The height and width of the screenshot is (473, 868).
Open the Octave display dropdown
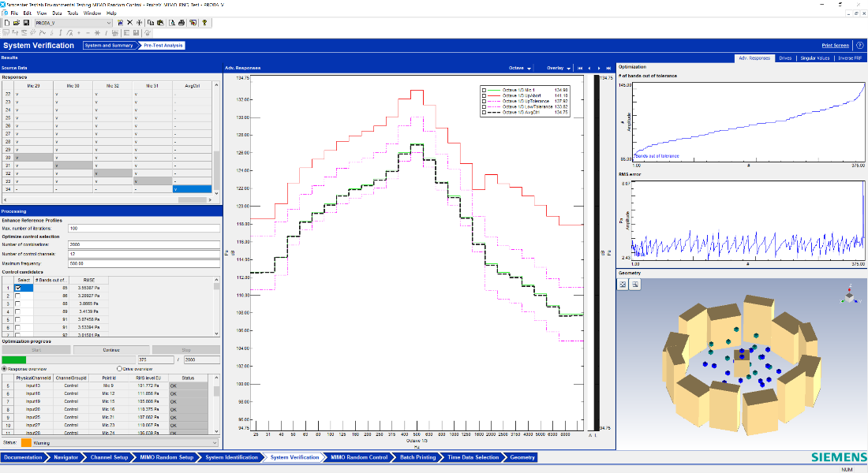click(529, 69)
